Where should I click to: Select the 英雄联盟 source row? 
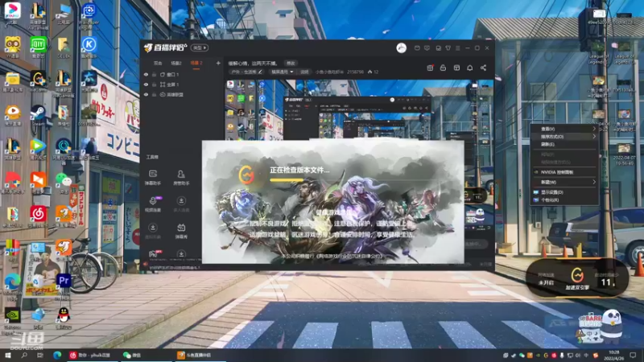coord(184,94)
